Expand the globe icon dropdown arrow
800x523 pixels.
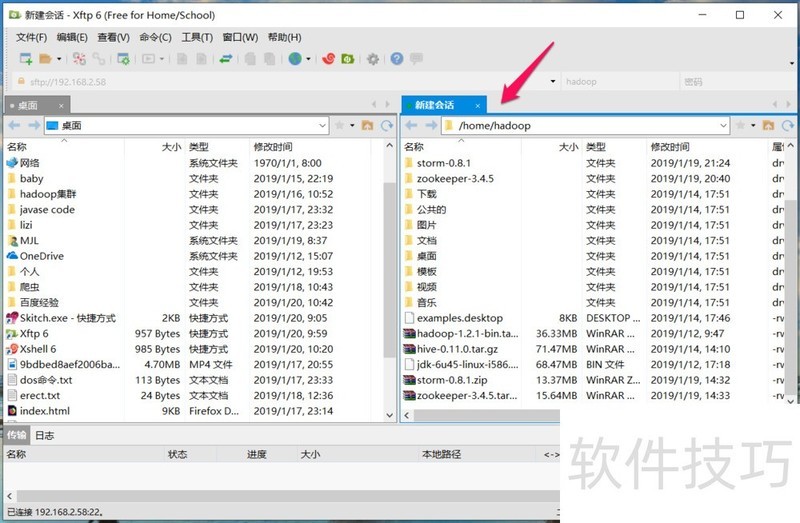[308, 59]
